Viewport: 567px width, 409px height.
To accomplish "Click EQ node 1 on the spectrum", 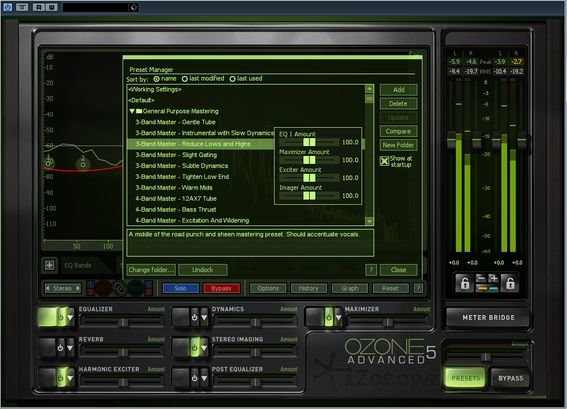I will pos(48,163).
